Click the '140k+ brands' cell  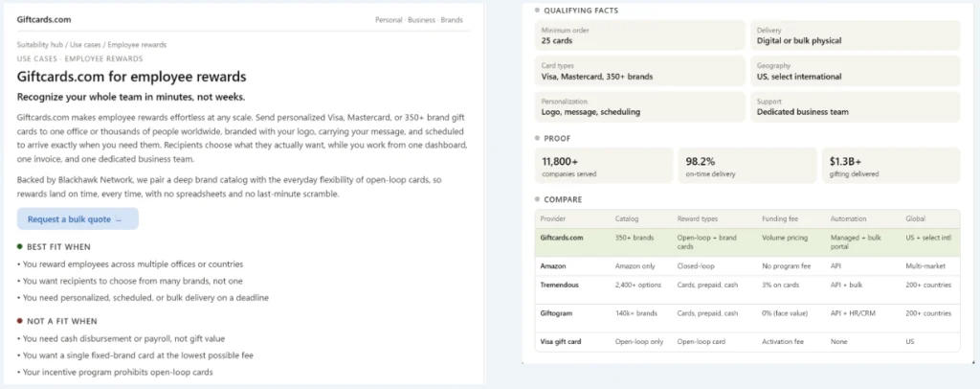(636, 313)
